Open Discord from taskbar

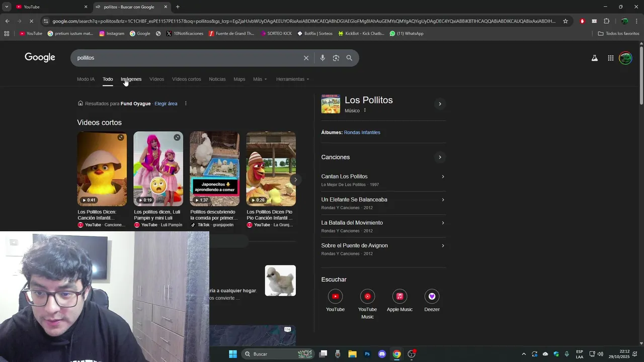tap(382, 354)
